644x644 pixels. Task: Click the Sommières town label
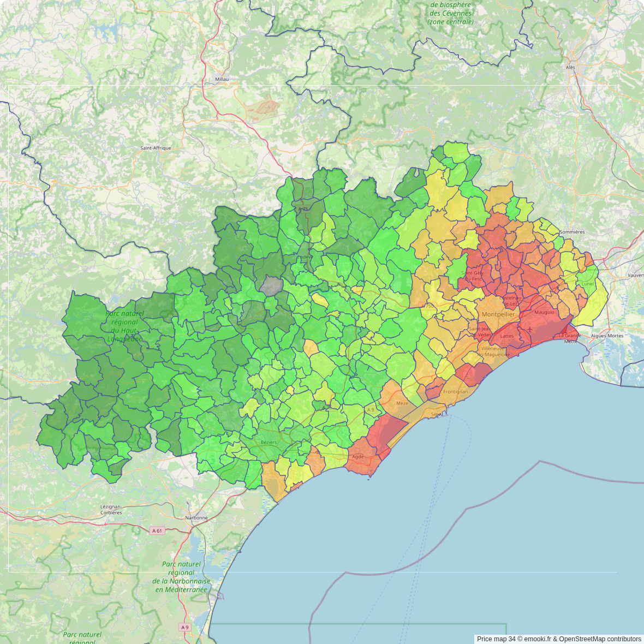572,232
